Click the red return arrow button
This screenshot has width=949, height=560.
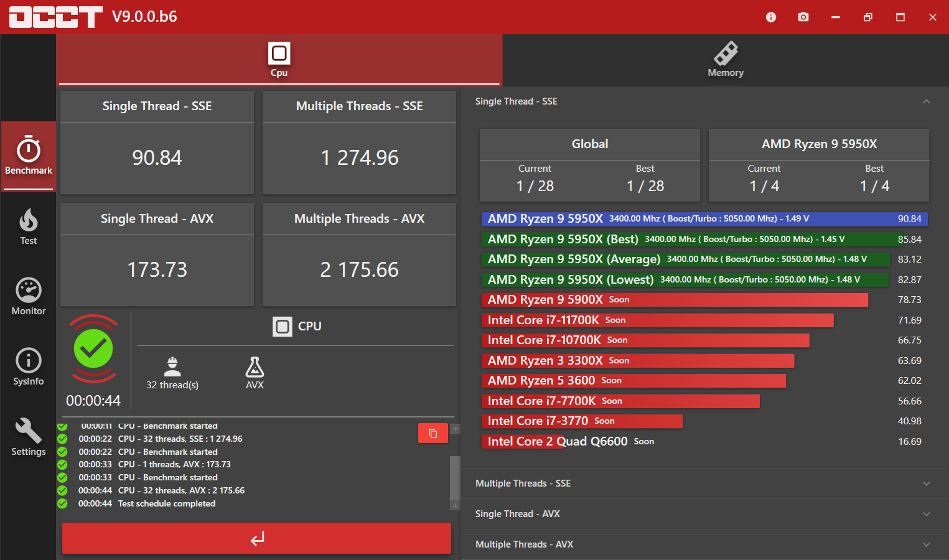tap(256, 538)
